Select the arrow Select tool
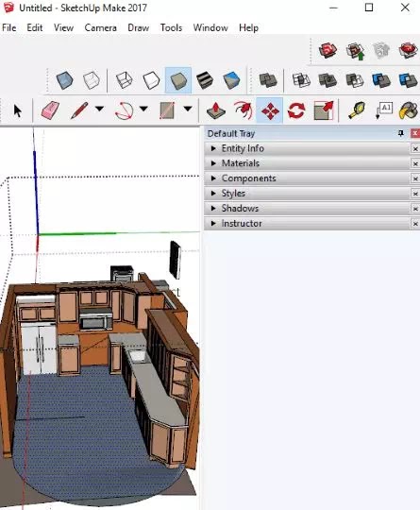 18,110
